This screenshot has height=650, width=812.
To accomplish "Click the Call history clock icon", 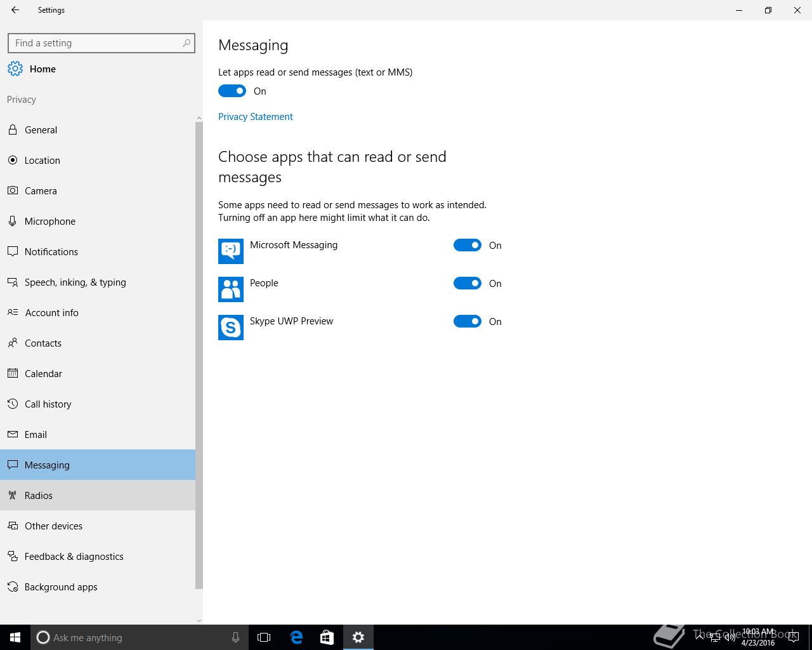I will (x=12, y=404).
